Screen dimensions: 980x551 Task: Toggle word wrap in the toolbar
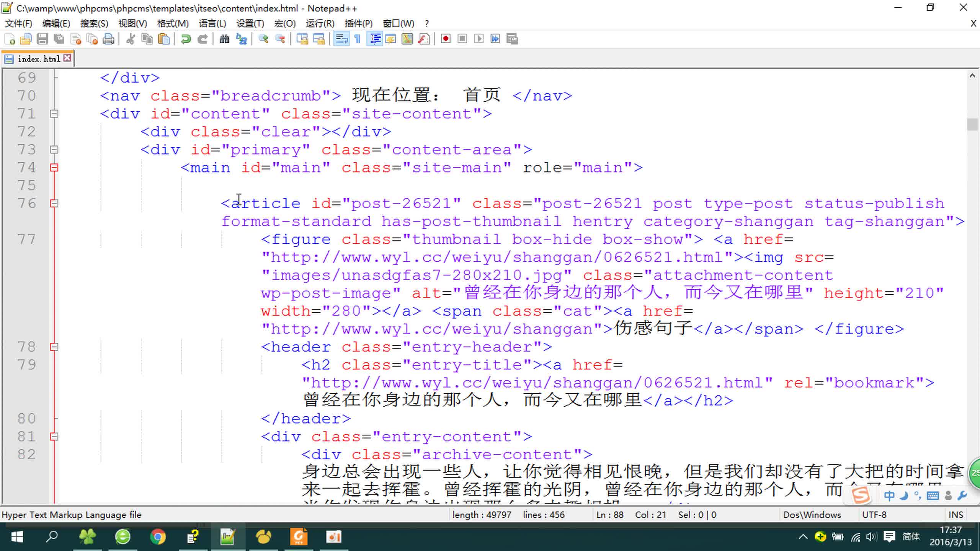click(x=341, y=39)
